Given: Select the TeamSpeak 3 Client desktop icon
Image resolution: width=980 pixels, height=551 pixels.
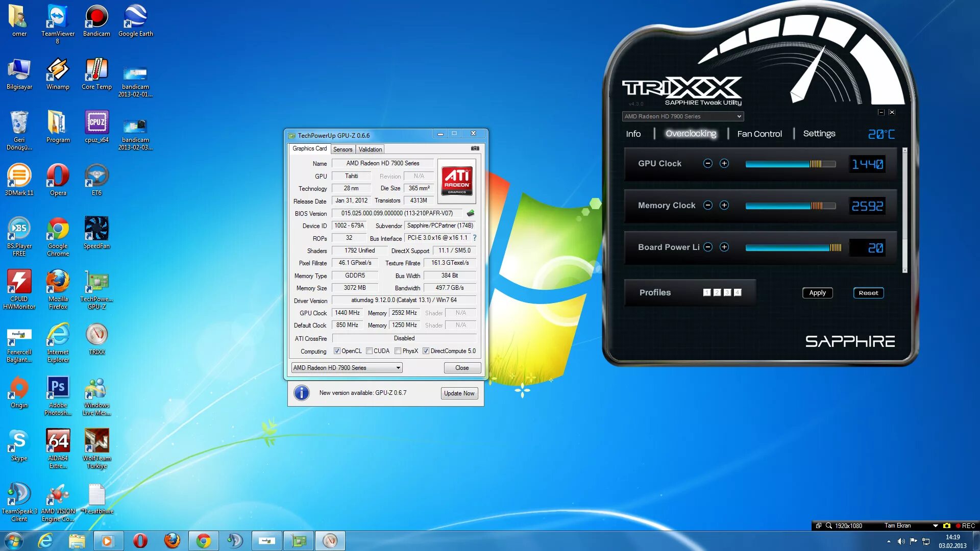Looking at the screenshot, I should pyautogui.click(x=19, y=502).
